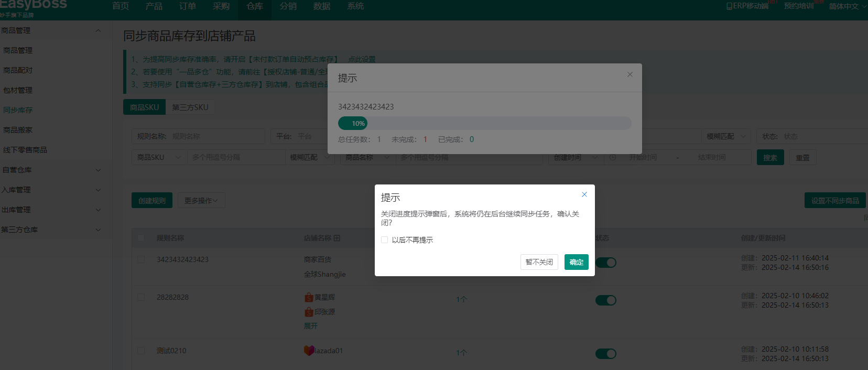Click the 1个 link in 28282828 row
868x370 pixels.
[x=461, y=299]
